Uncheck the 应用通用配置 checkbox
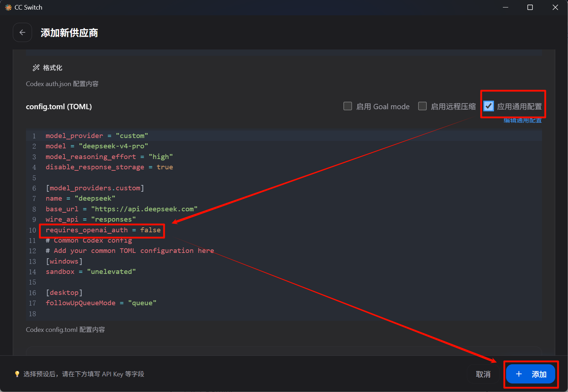The width and height of the screenshot is (568, 392). click(x=489, y=106)
